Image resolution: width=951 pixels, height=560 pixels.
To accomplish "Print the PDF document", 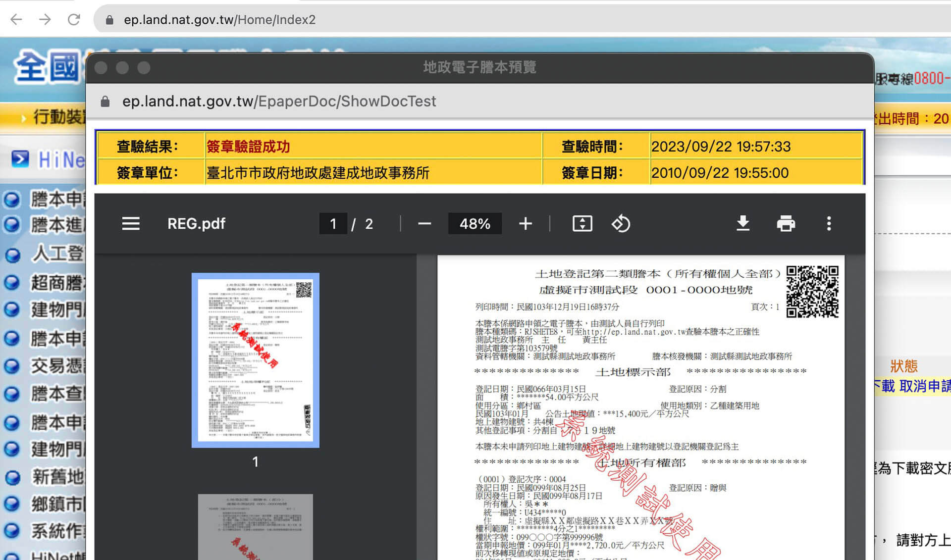I will 786,224.
